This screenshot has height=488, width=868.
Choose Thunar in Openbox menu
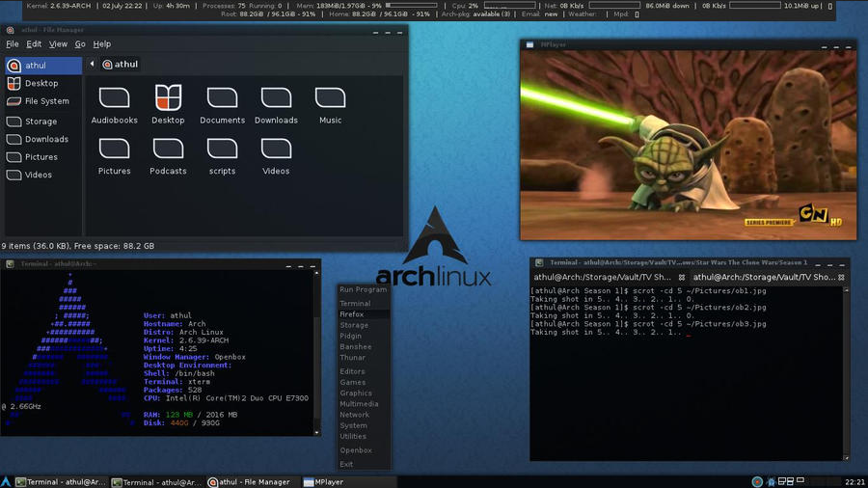[x=364, y=358]
